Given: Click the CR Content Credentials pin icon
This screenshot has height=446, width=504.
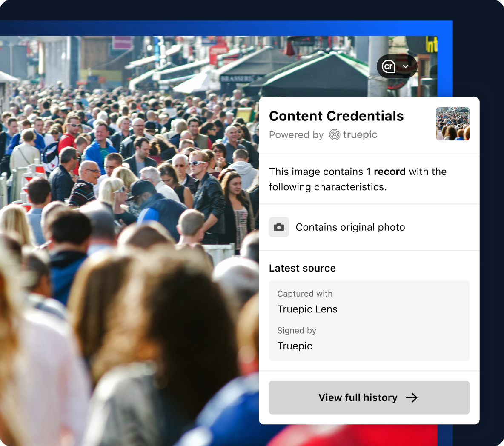Looking at the screenshot, I should (388, 66).
